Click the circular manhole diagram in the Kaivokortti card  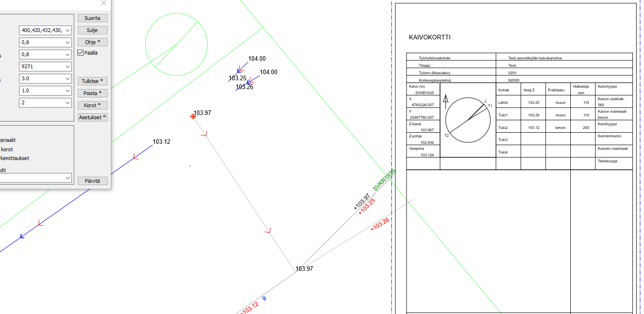pos(468,120)
